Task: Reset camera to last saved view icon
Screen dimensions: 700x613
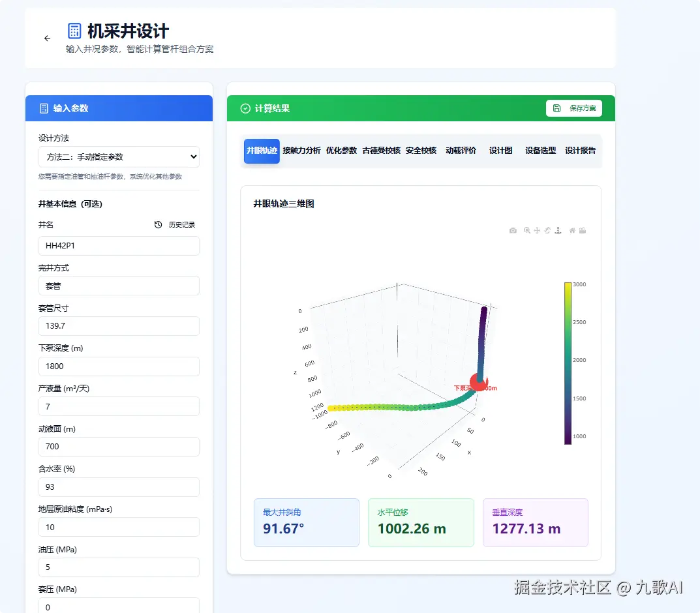Action: click(583, 230)
